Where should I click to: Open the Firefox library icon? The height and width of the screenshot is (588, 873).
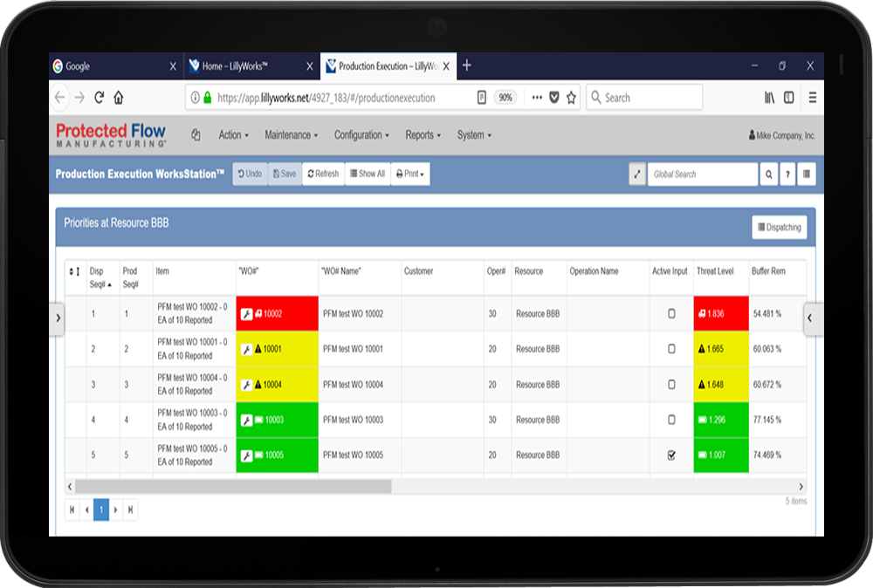769,98
